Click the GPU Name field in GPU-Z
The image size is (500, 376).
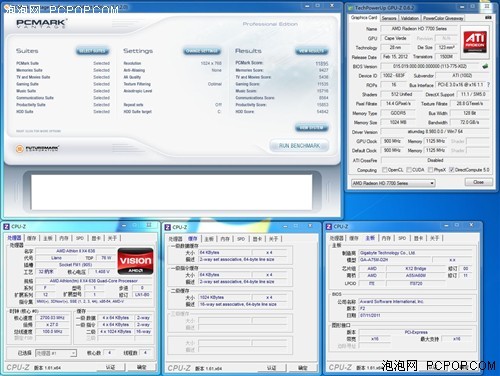[x=419, y=29]
